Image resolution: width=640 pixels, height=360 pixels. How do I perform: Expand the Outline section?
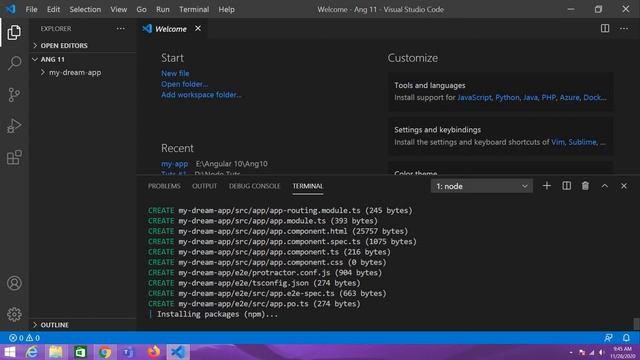tap(82, 325)
